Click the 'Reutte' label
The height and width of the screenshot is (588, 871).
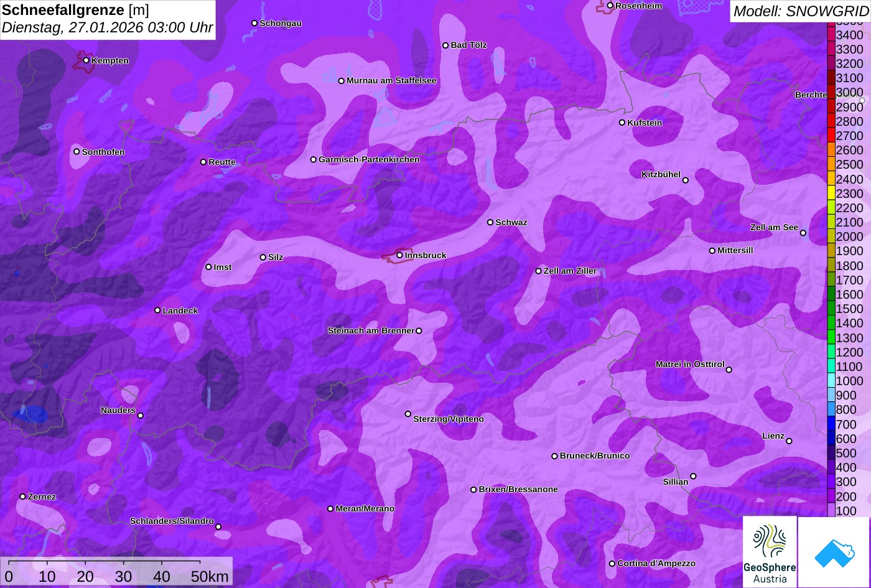pyautogui.click(x=222, y=162)
